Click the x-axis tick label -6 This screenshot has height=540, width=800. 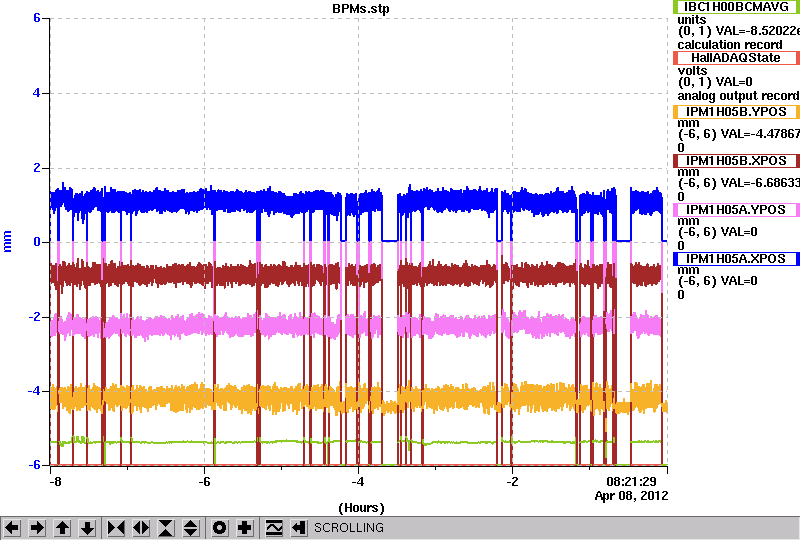[x=204, y=482]
